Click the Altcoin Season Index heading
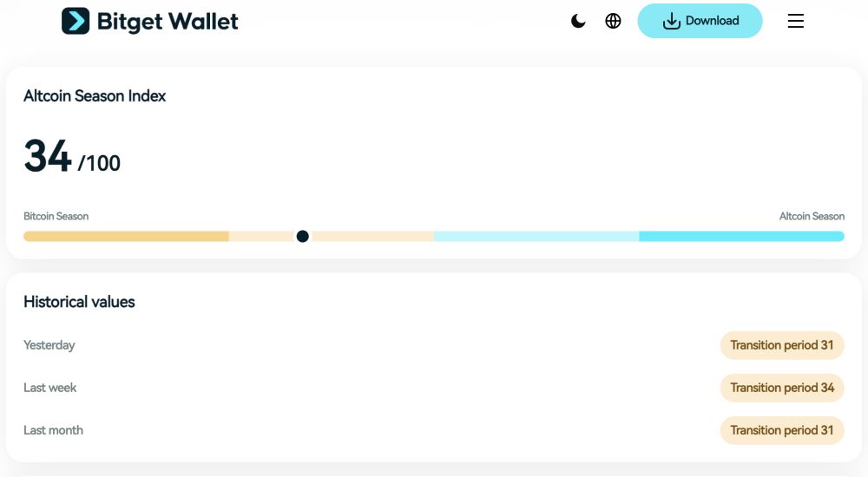The width and height of the screenshot is (868, 477). pos(95,96)
